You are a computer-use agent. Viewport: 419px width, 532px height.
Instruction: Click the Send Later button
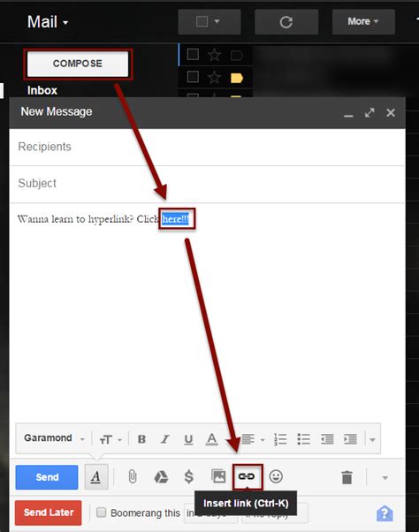tap(49, 513)
